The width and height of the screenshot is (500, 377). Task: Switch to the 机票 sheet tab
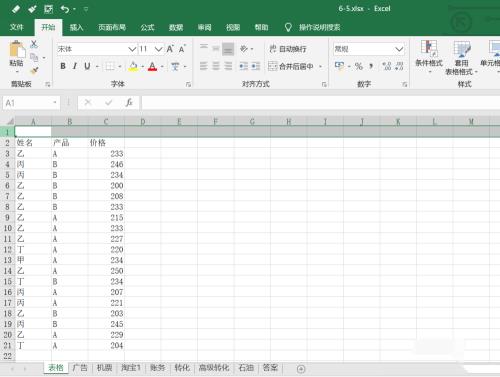tap(104, 368)
